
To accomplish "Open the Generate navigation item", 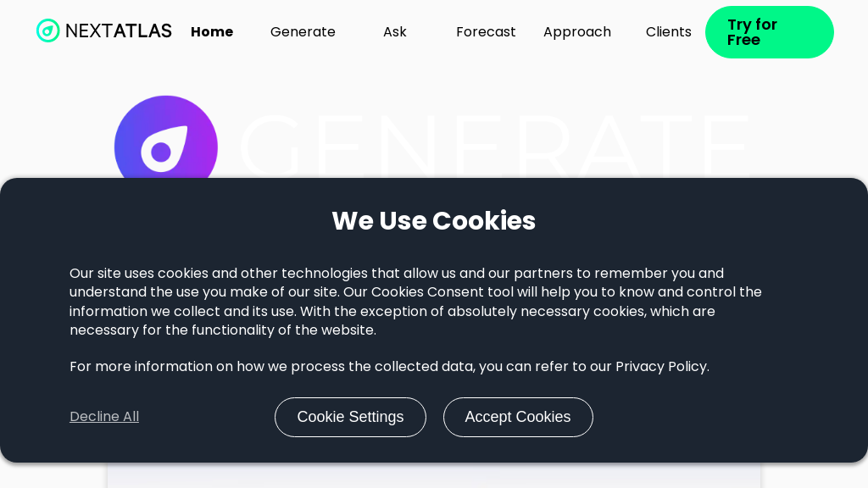I will point(303,32).
